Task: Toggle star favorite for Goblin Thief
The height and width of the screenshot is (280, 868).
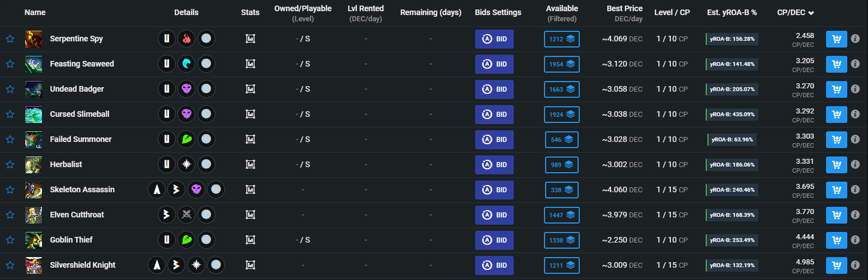Action: (10, 240)
